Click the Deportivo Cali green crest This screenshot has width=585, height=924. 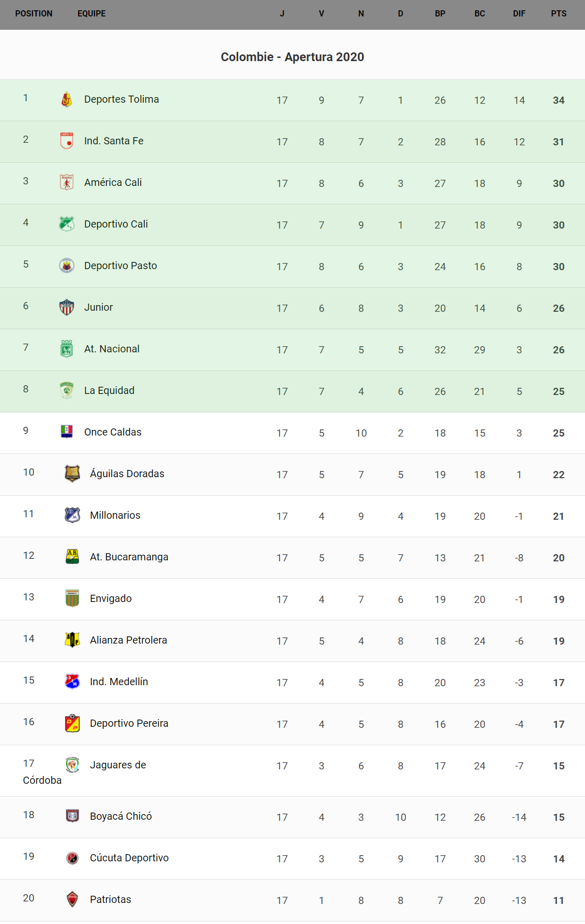tap(67, 224)
